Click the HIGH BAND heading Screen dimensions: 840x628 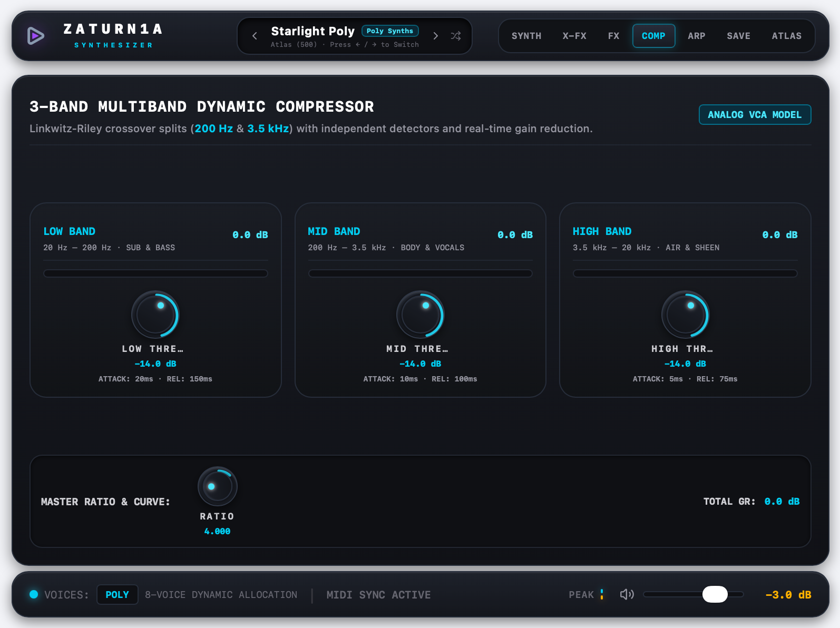pos(602,231)
